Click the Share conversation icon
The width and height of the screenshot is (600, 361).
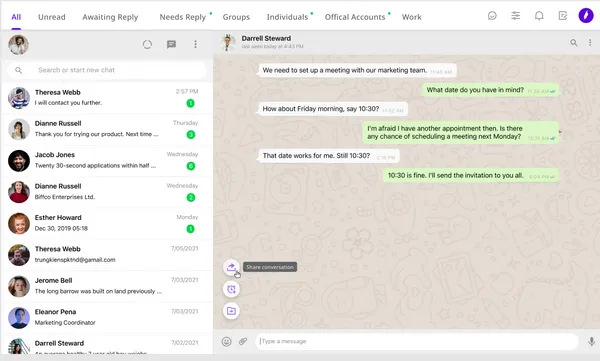coord(231,267)
